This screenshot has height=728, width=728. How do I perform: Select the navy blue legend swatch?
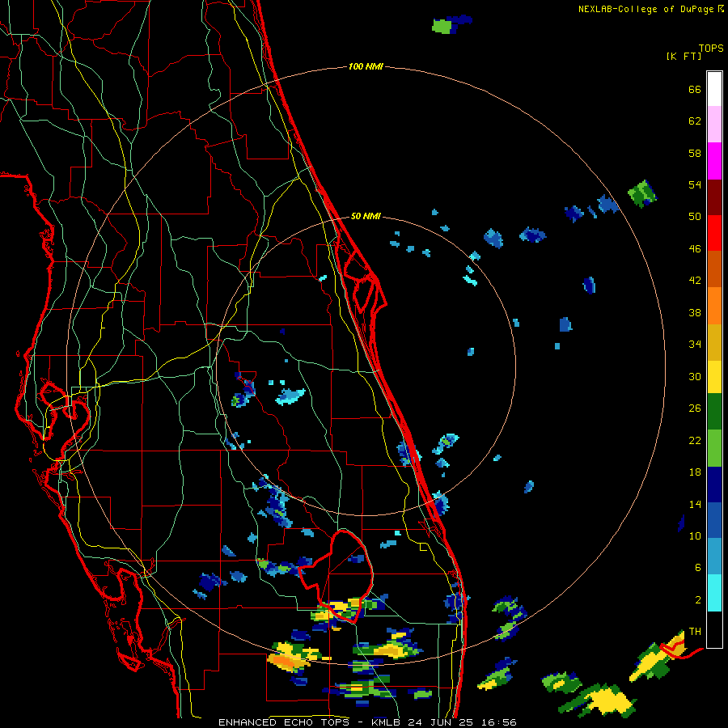(714, 485)
